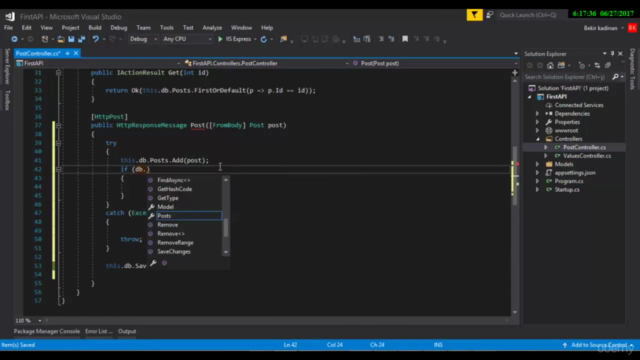The height and width of the screenshot is (360, 640).
Task: Expand the Dependencies node
Action: pyautogui.click(x=538, y=113)
